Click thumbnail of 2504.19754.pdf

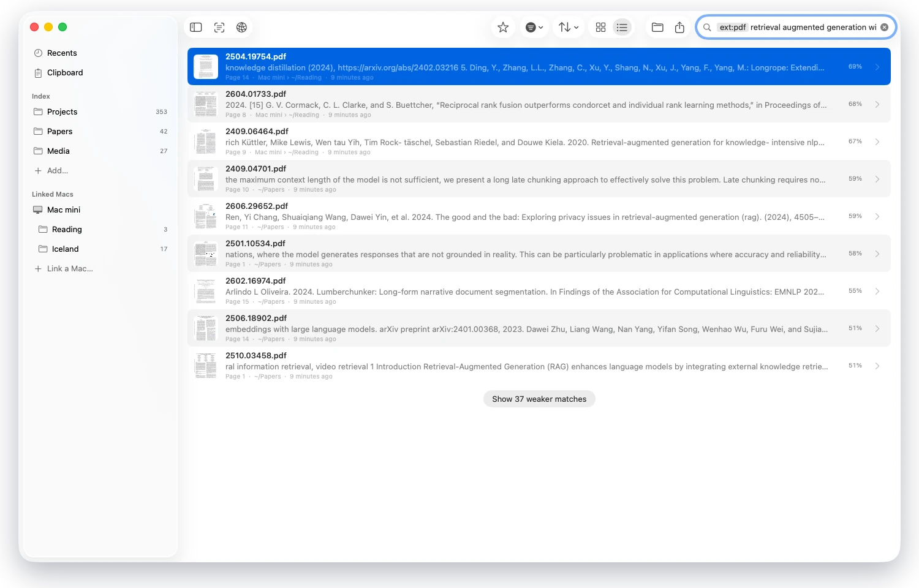pyautogui.click(x=206, y=67)
